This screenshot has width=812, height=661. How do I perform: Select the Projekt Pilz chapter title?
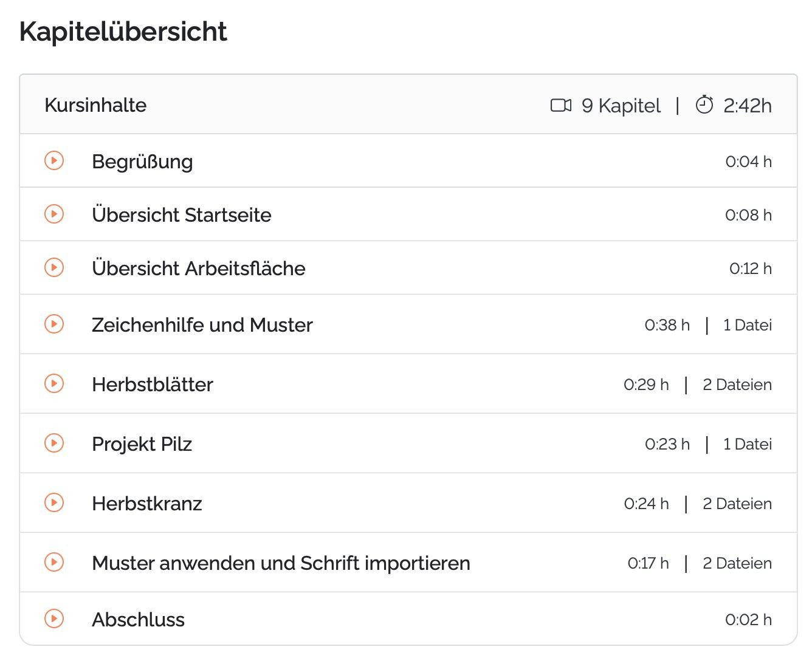coord(142,444)
